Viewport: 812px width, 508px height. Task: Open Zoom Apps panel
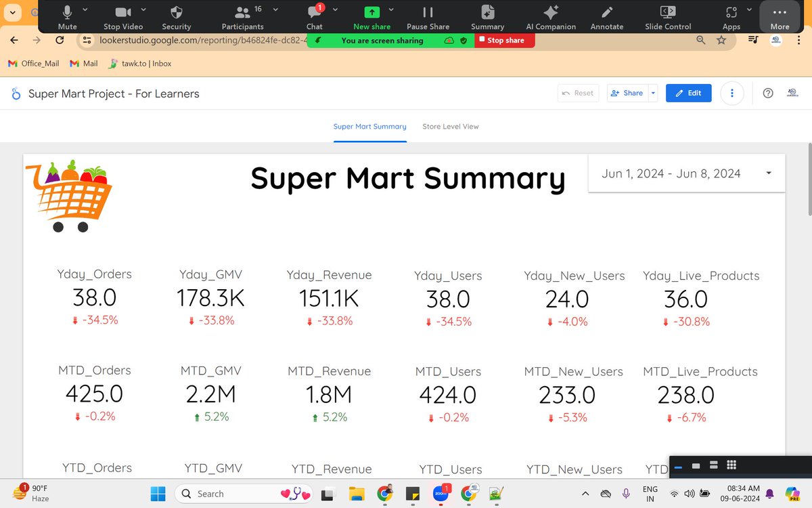pyautogui.click(x=731, y=16)
